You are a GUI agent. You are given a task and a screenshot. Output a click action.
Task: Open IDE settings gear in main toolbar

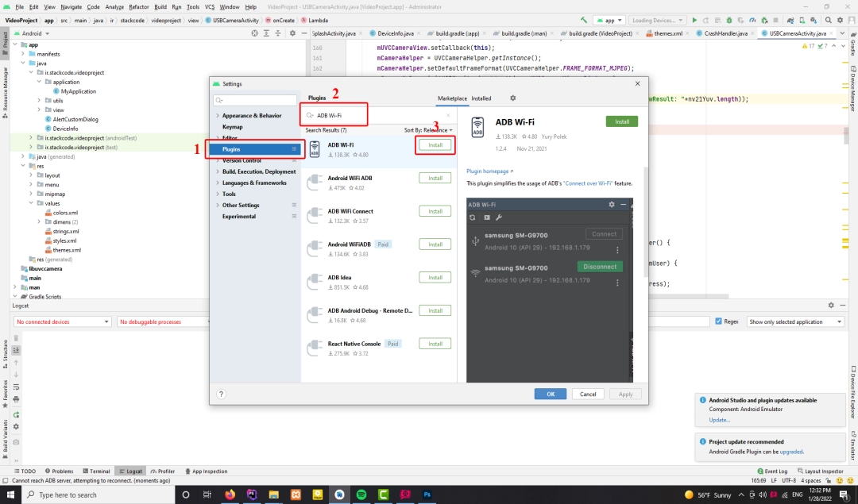(840, 20)
